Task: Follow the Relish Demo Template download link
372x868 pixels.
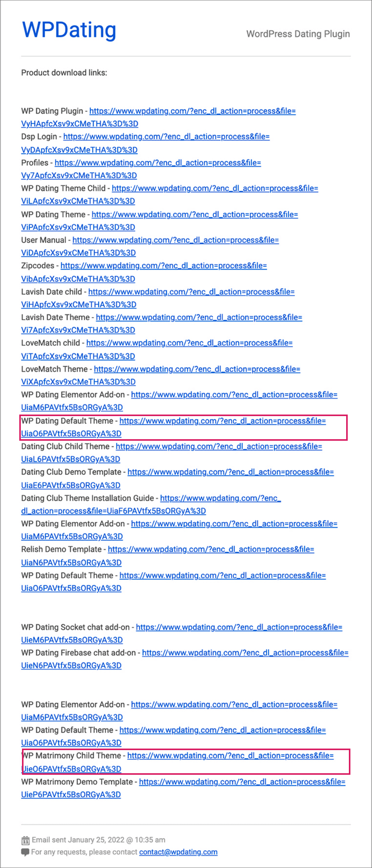Action: [211, 549]
